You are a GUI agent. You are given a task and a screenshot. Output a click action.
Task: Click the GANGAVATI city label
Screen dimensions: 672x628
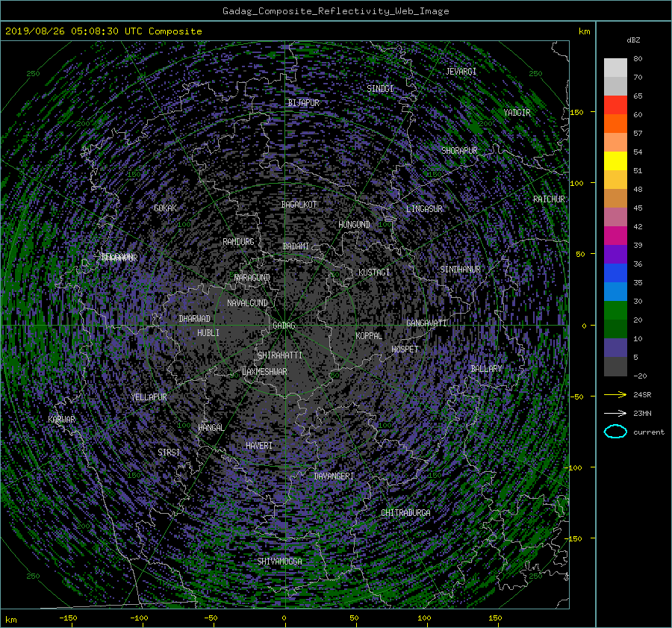(426, 323)
